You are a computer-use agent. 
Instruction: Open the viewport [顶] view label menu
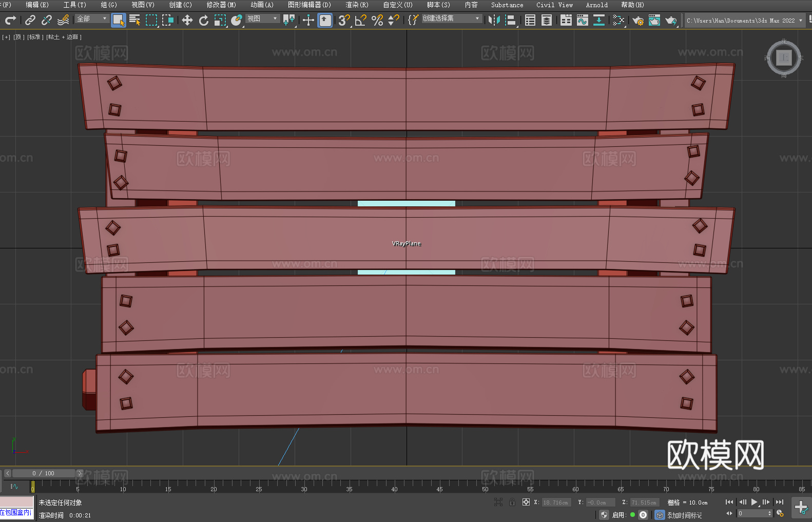pyautogui.click(x=19, y=37)
